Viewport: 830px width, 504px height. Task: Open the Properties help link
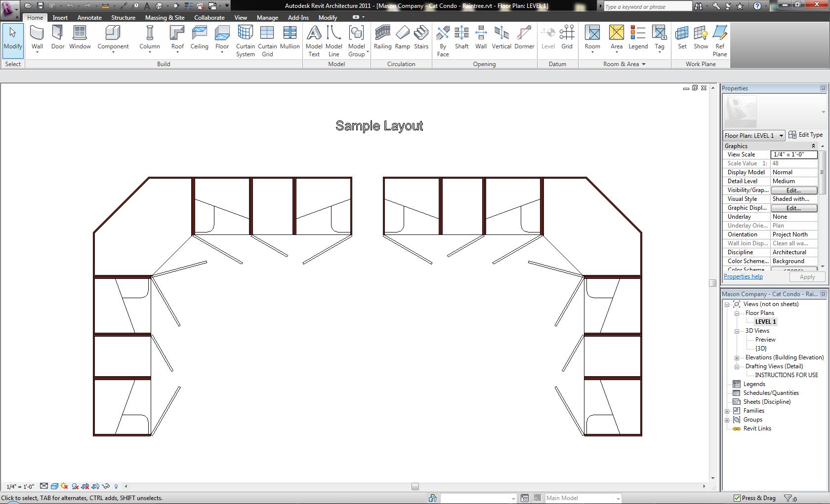[743, 276]
